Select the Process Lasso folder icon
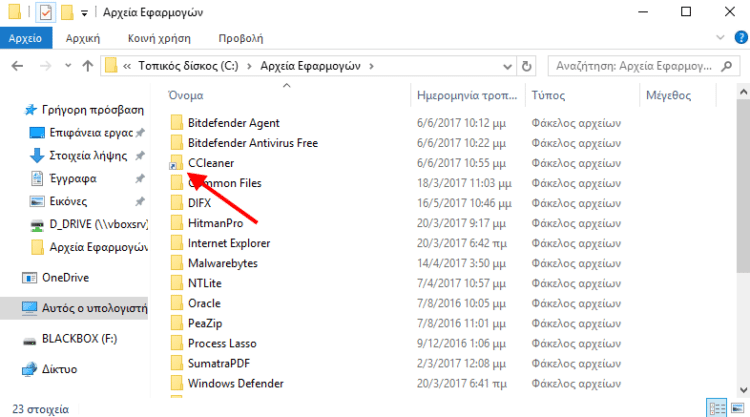Viewport: 750px width, 417px height. 176,343
